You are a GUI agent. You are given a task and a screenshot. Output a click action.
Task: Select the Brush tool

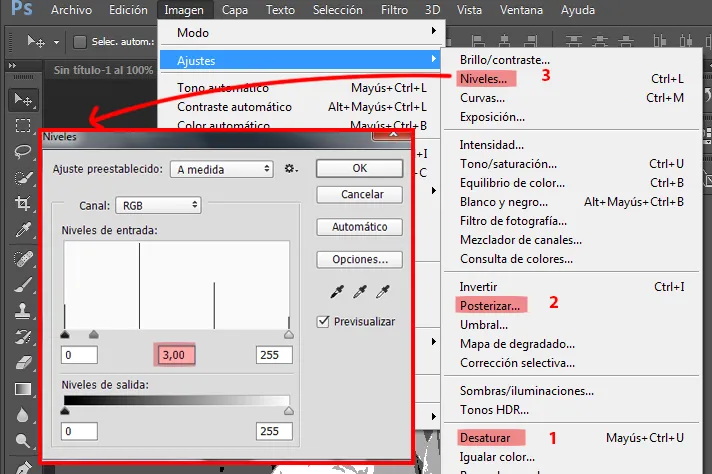(x=23, y=285)
